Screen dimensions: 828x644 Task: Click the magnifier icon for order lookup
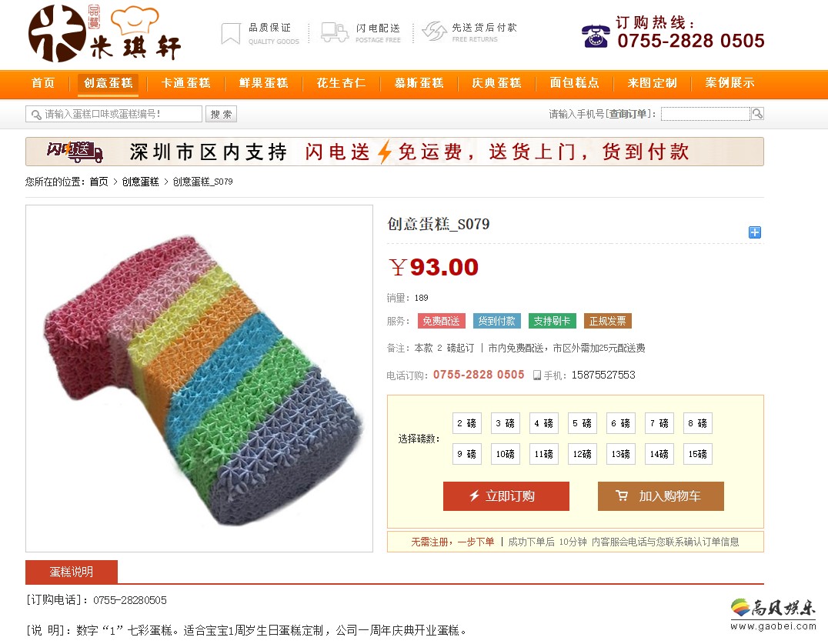pos(757,114)
